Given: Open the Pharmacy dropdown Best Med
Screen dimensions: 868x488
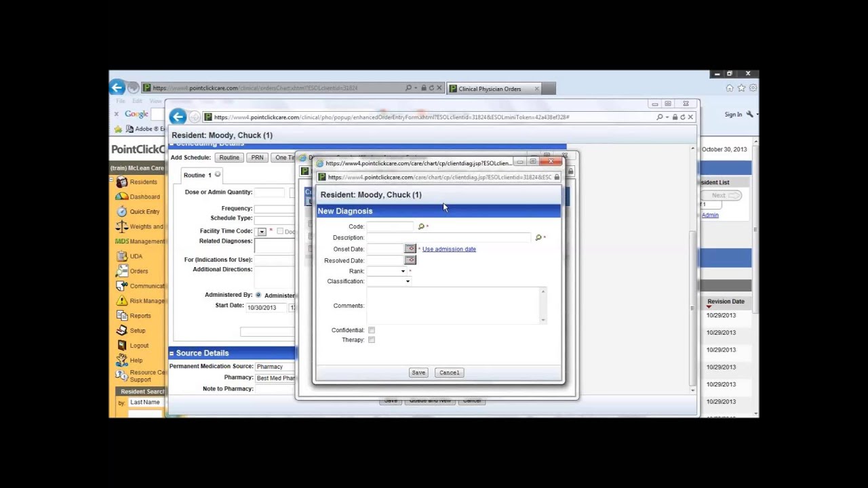Looking at the screenshot, I should pyautogui.click(x=275, y=378).
